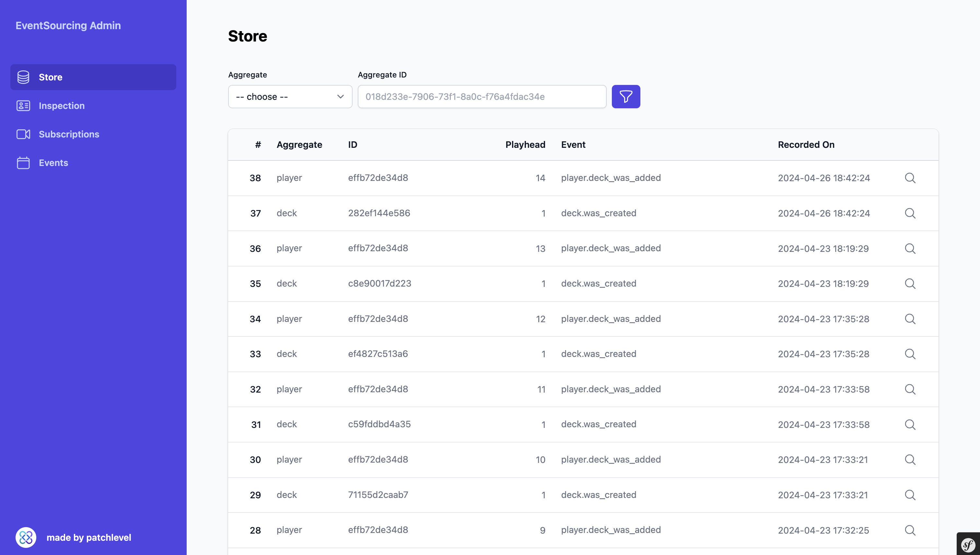
Task: Click timestamp 2024-04-26 18:42:24 in row 38
Action: tap(824, 178)
